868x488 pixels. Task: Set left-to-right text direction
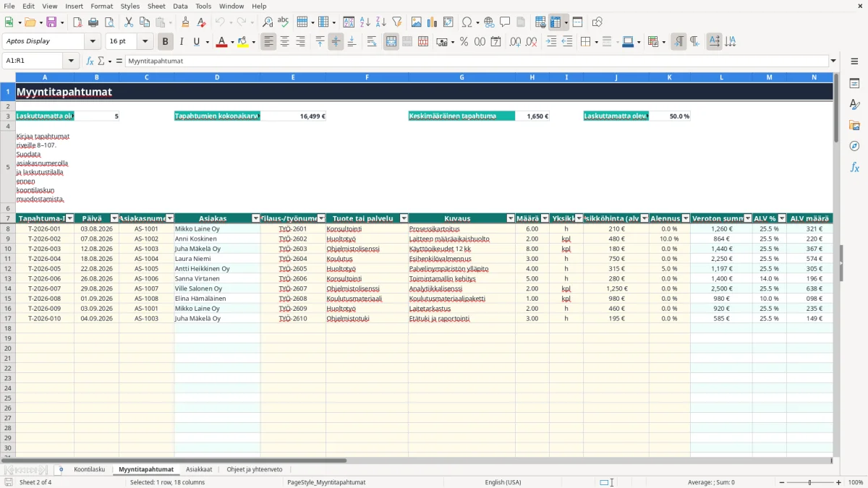[678, 42]
